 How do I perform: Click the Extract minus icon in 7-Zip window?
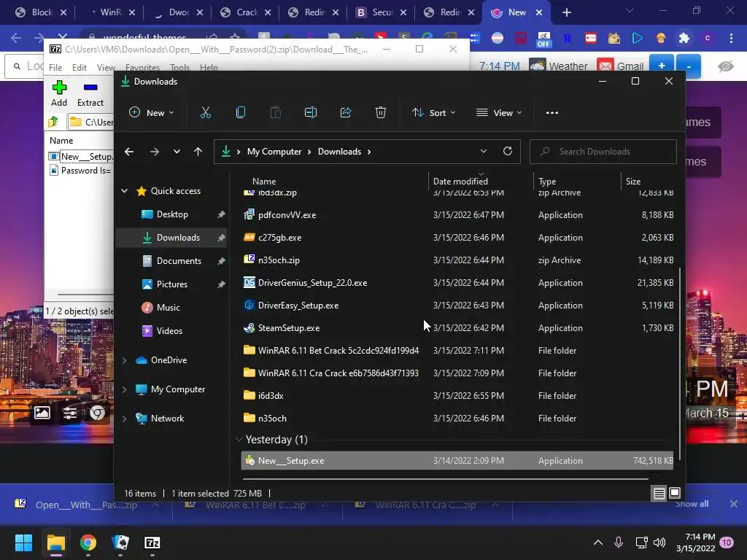(90, 87)
